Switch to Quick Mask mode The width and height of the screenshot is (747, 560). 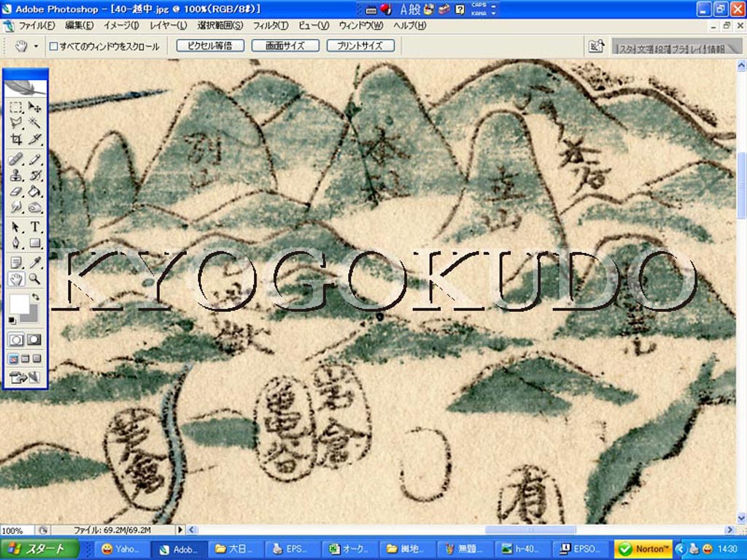(34, 340)
